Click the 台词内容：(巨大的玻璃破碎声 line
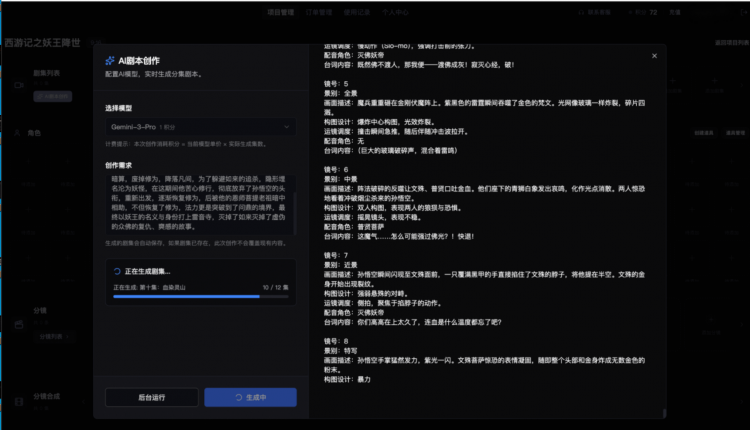Screen dimensions: 750x430 coord(391,151)
